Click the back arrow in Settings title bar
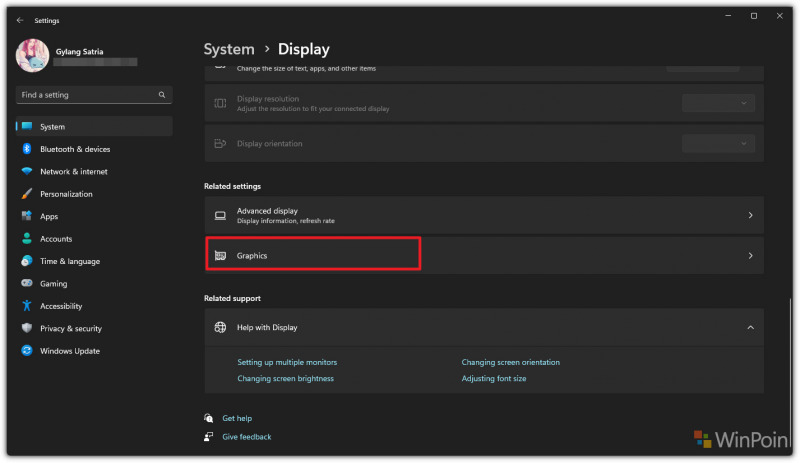This screenshot has width=800, height=463. click(x=20, y=20)
